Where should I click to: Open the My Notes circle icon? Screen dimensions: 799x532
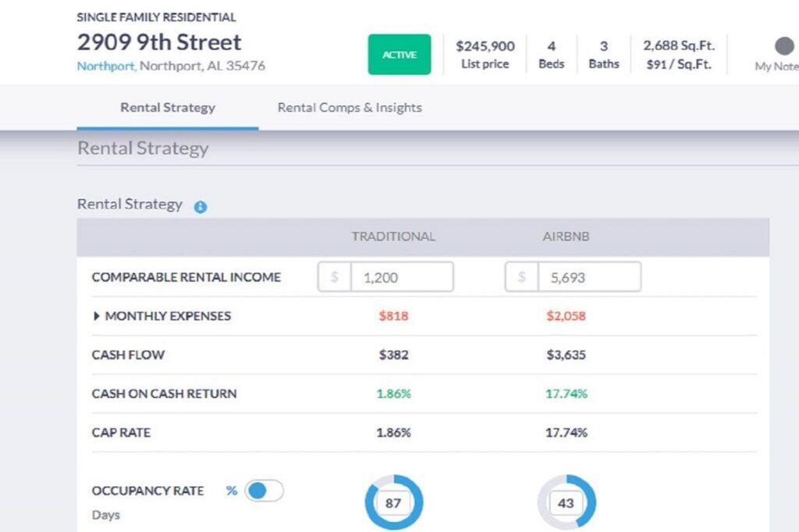784,46
